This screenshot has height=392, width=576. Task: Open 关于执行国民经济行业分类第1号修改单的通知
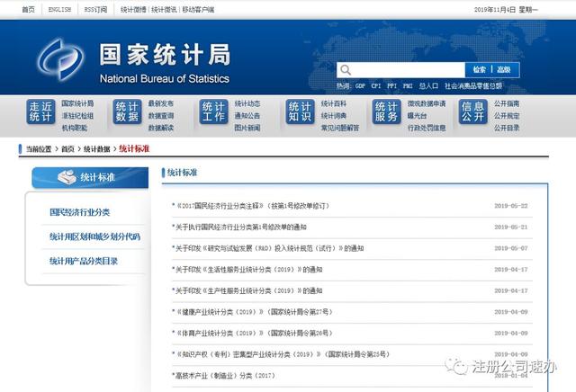[x=240, y=227]
